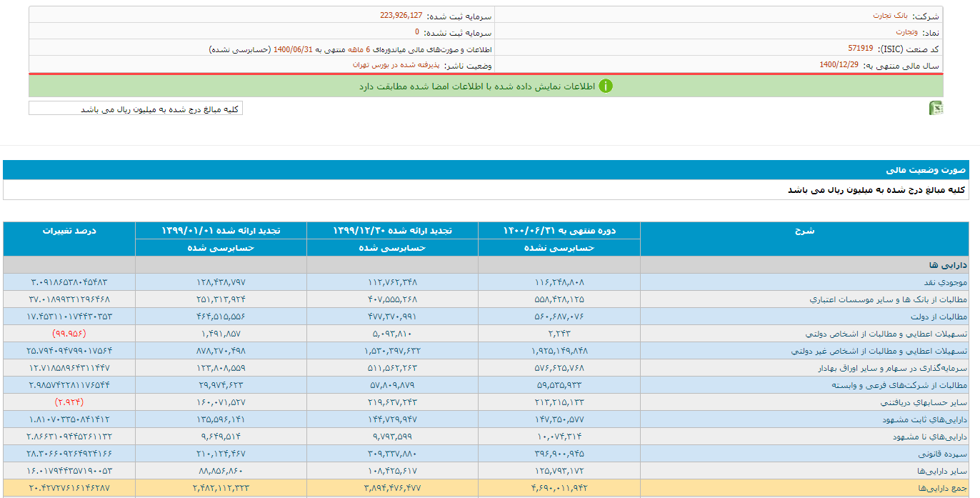
Task: Click the دوره منتهی به ۱۴۰۰/۰۶/۳۱ column header
Action: 559,231
